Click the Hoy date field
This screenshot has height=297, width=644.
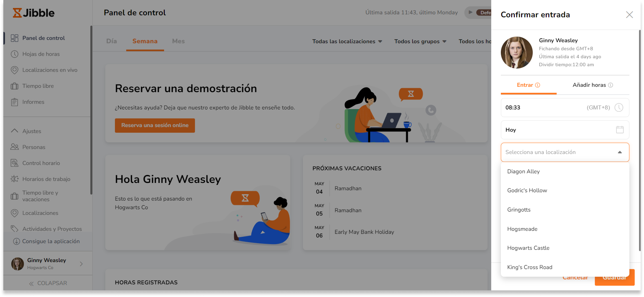[565, 130]
